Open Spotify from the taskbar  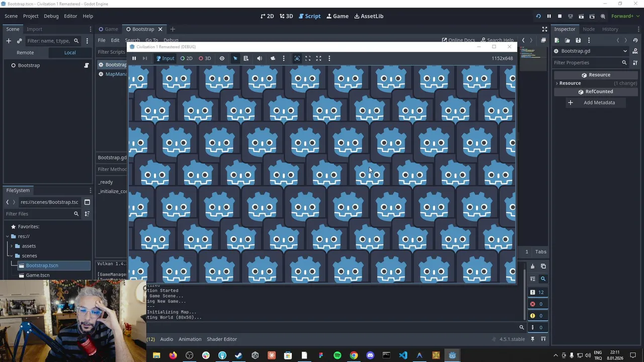pyautogui.click(x=337, y=355)
